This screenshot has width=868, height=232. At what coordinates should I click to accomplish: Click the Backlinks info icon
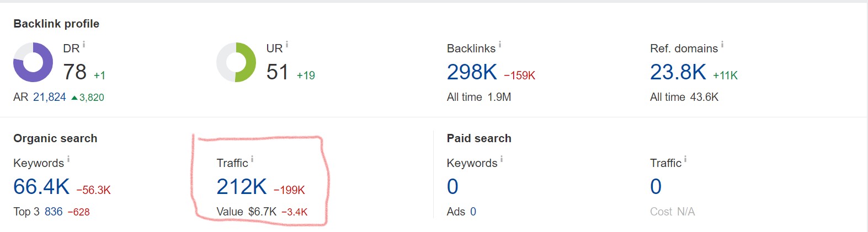pos(500,45)
